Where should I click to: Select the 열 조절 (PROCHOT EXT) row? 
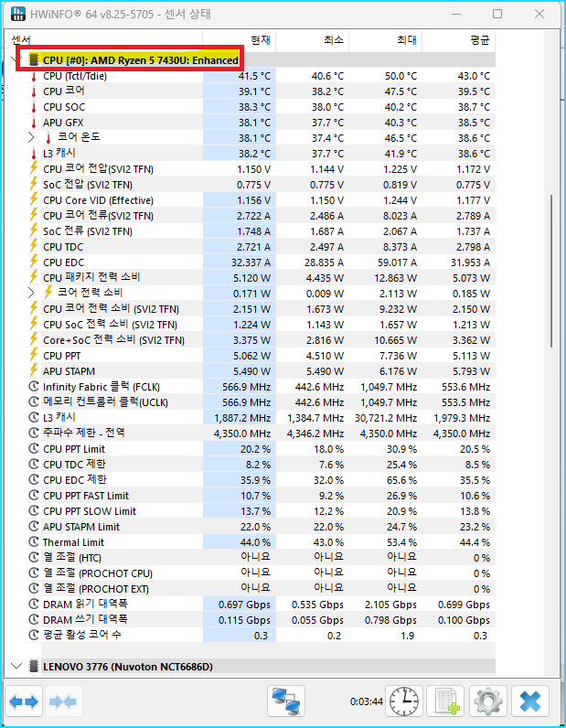coord(261,589)
